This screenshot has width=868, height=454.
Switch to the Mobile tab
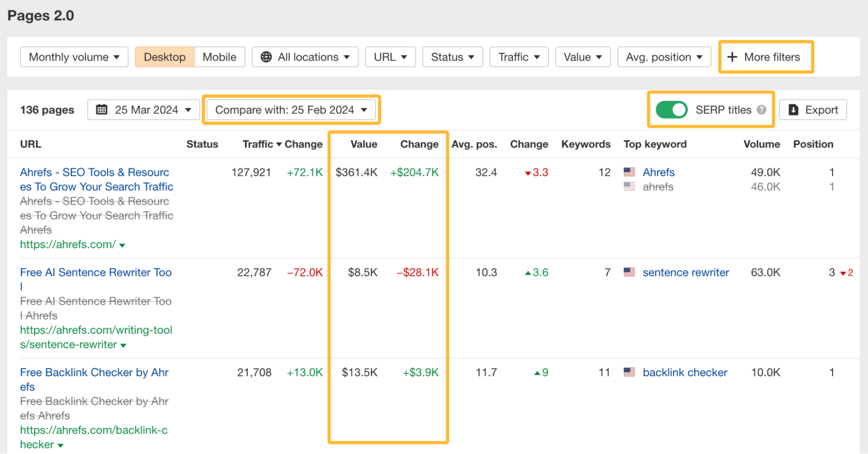coord(219,56)
